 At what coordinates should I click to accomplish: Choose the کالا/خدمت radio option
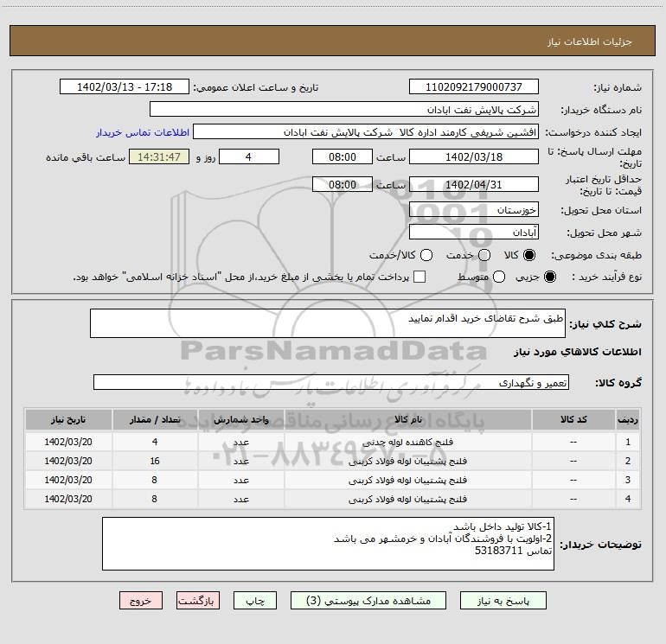(x=426, y=255)
